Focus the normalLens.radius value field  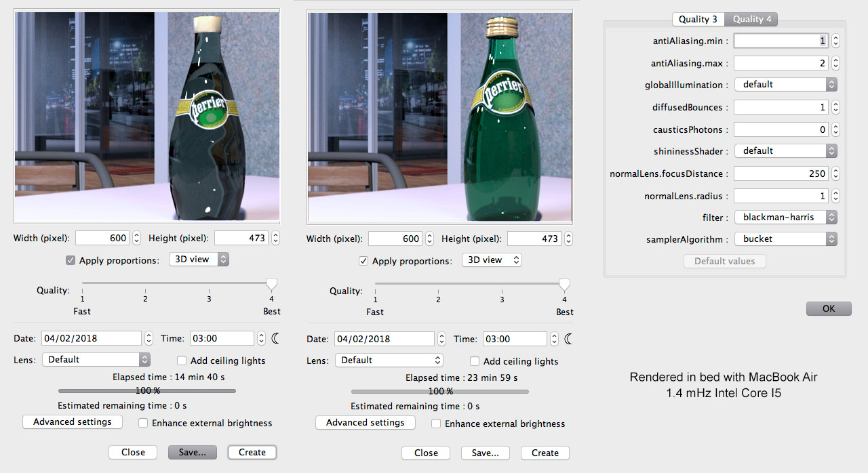[x=781, y=196]
